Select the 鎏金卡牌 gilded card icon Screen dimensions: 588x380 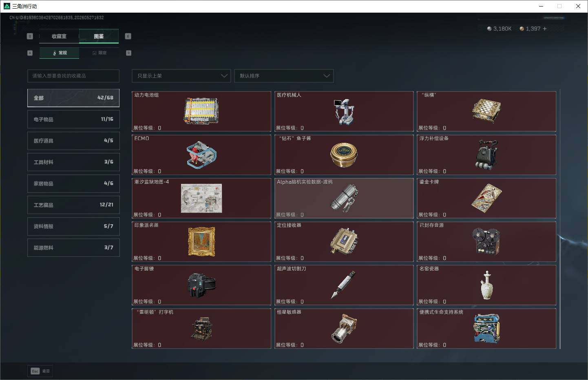coord(486,198)
